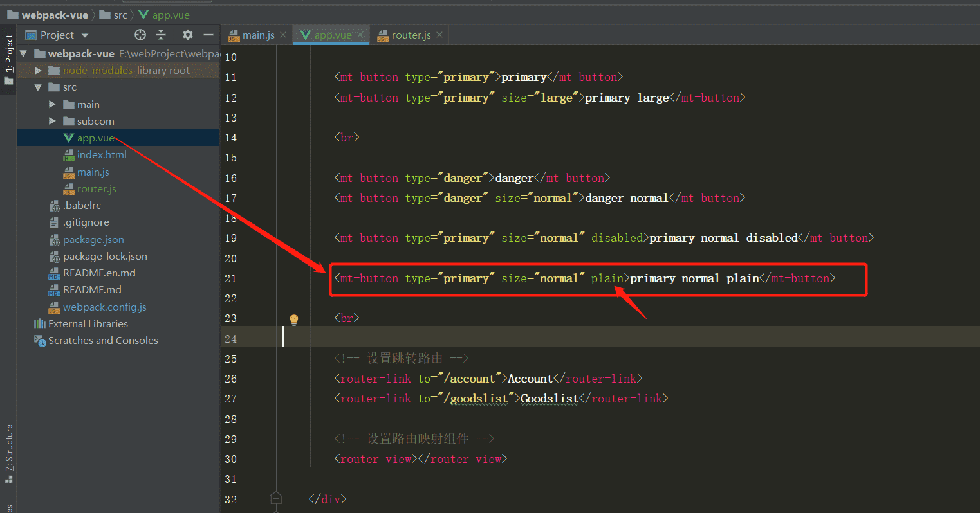Viewport: 980px width, 513px height.
Task: Close the app.vue tab
Action: 360,35
